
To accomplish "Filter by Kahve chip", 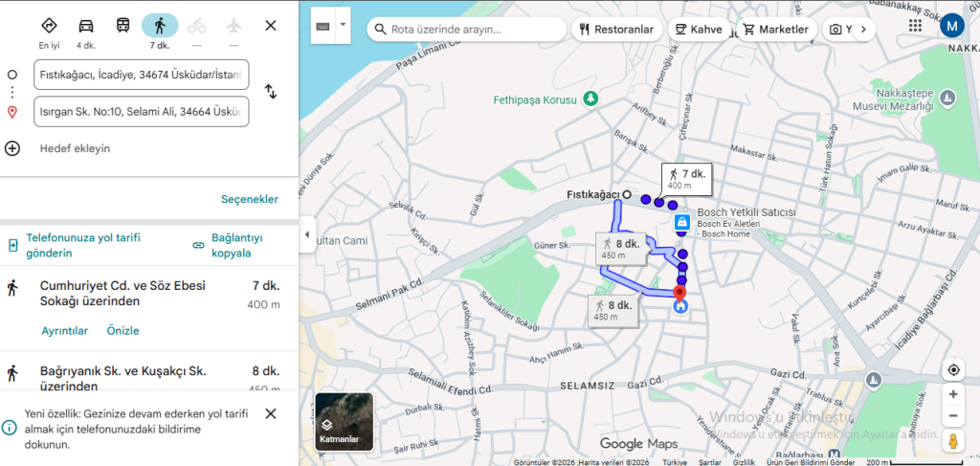I will coord(698,30).
